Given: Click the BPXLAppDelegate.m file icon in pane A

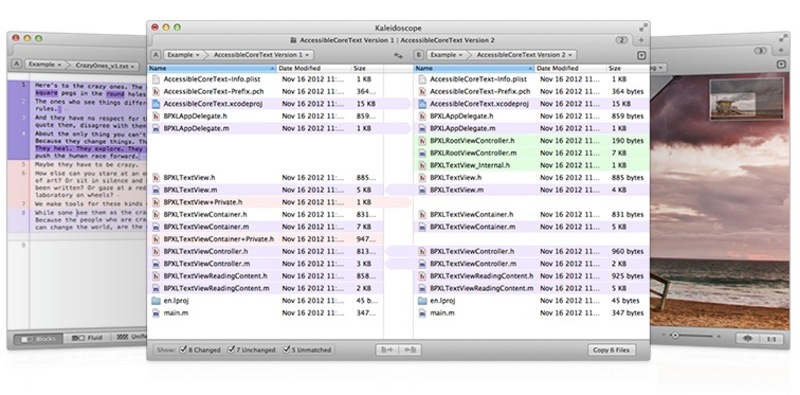Looking at the screenshot, I should (x=156, y=128).
